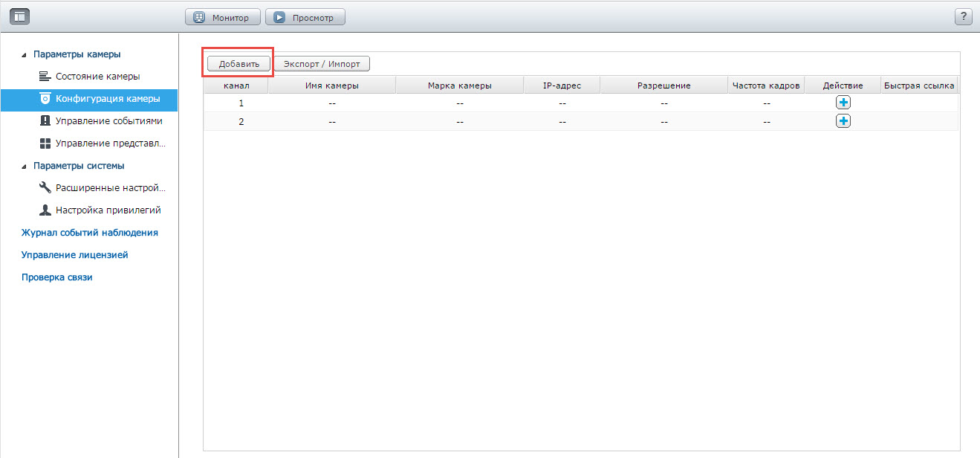Select Конфигурация камеры in sidebar
The image size is (980, 458).
89,99
